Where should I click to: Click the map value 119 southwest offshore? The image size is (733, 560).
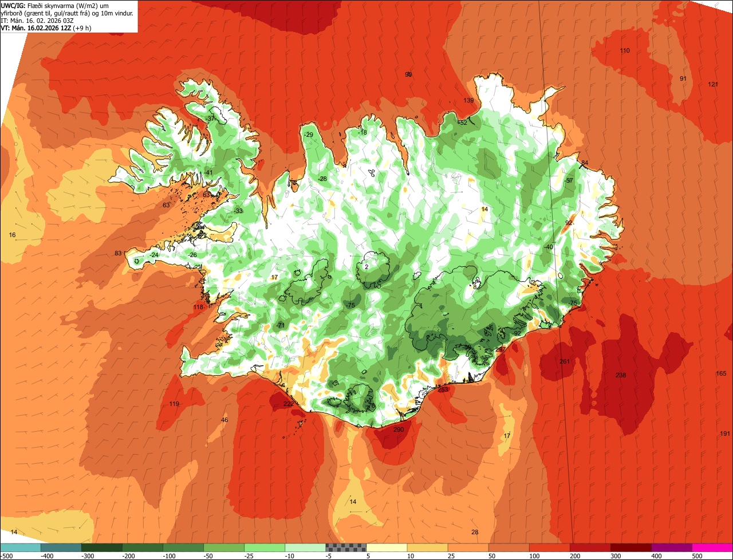coord(174,404)
